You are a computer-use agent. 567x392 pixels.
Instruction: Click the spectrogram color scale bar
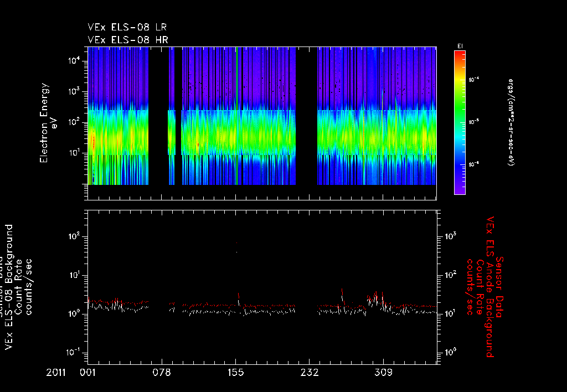pyautogui.click(x=460, y=122)
